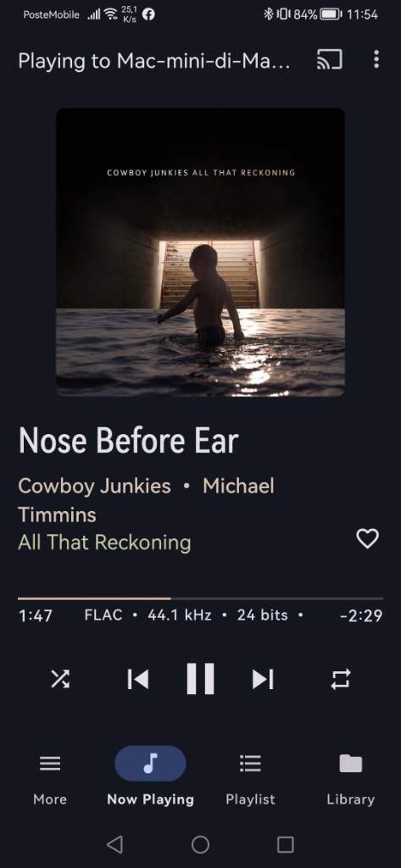Open the cast device icon

329,59
